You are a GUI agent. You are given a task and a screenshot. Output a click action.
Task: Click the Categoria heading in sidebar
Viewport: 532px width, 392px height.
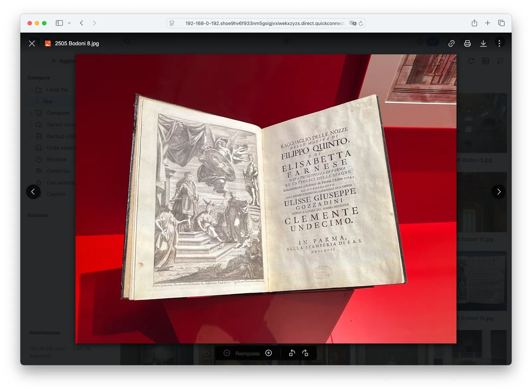click(39, 78)
